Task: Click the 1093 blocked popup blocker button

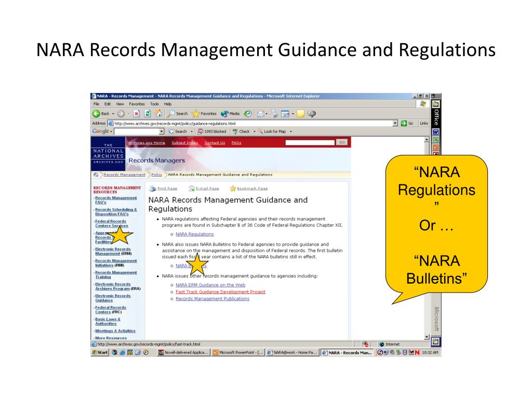Action: coord(212,131)
